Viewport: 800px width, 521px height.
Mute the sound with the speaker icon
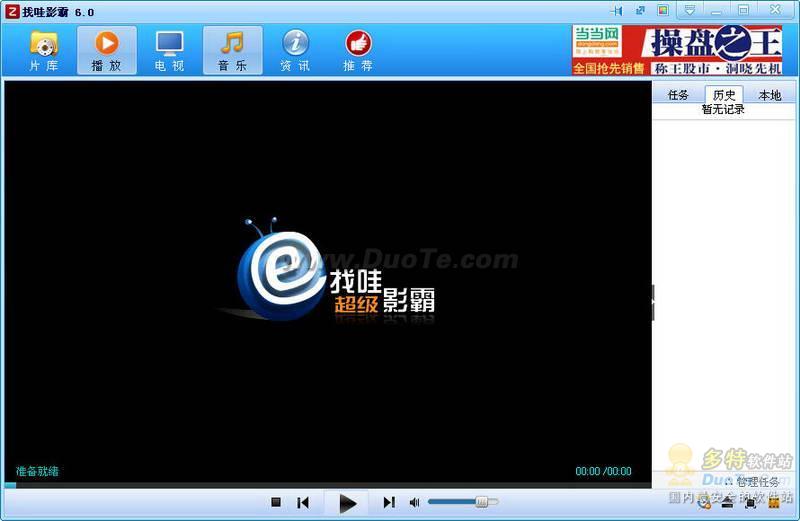tap(414, 503)
